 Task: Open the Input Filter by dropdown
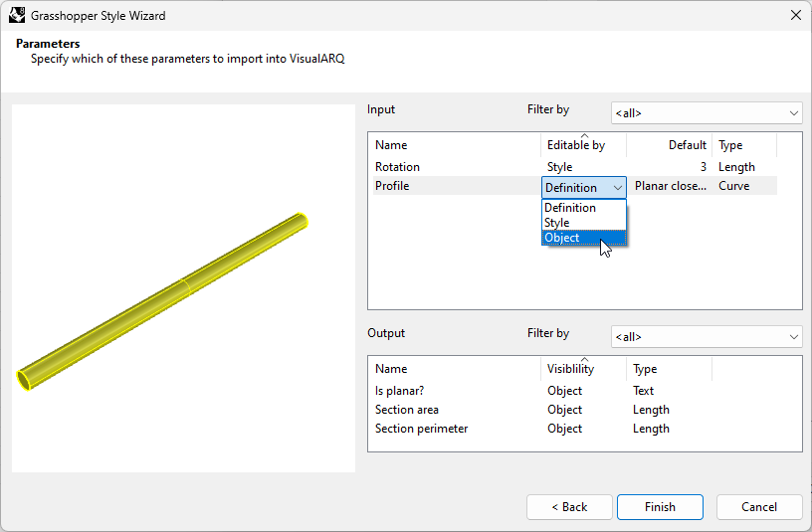tap(707, 113)
